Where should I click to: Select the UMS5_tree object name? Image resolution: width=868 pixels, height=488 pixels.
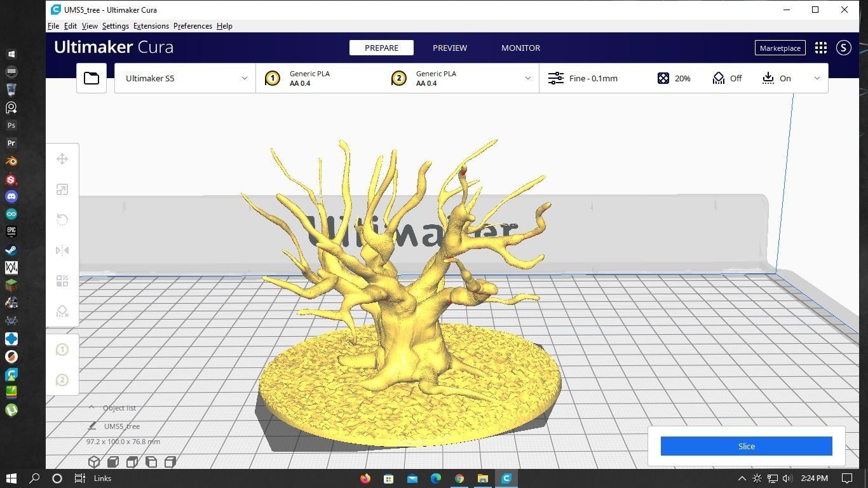[x=122, y=426]
